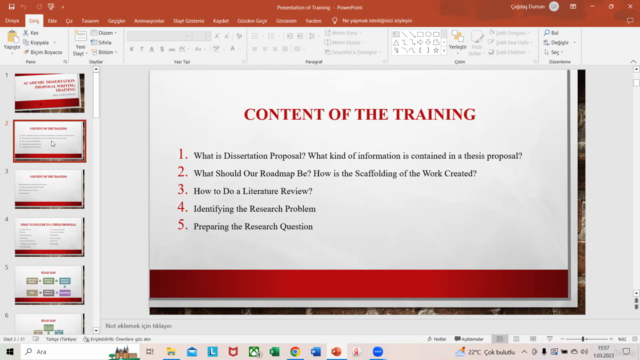This screenshot has width=640, height=360.
Task: Insert a new slide with Yeni Slayt
Action: click(80, 43)
